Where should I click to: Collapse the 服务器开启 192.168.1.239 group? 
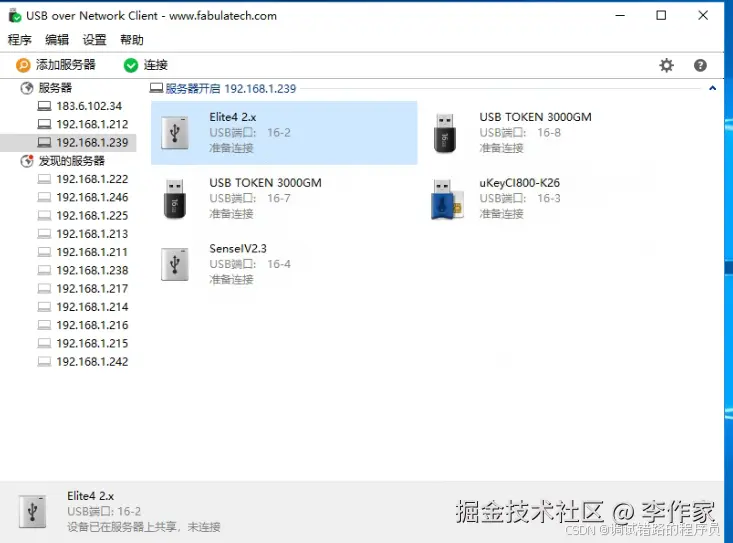pyautogui.click(x=712, y=88)
